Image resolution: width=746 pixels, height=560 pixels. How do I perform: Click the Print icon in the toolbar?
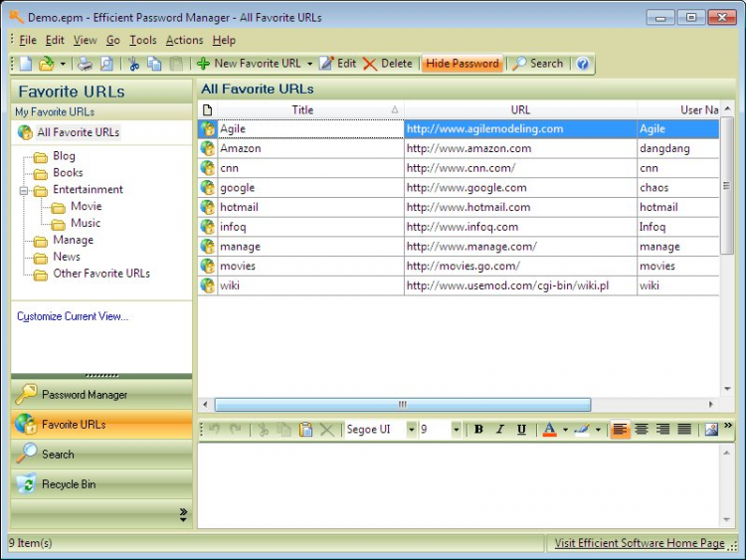coord(86,64)
